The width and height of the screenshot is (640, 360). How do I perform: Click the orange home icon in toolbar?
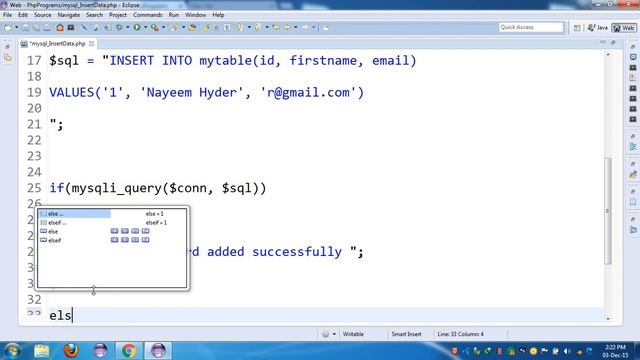pos(60,27)
